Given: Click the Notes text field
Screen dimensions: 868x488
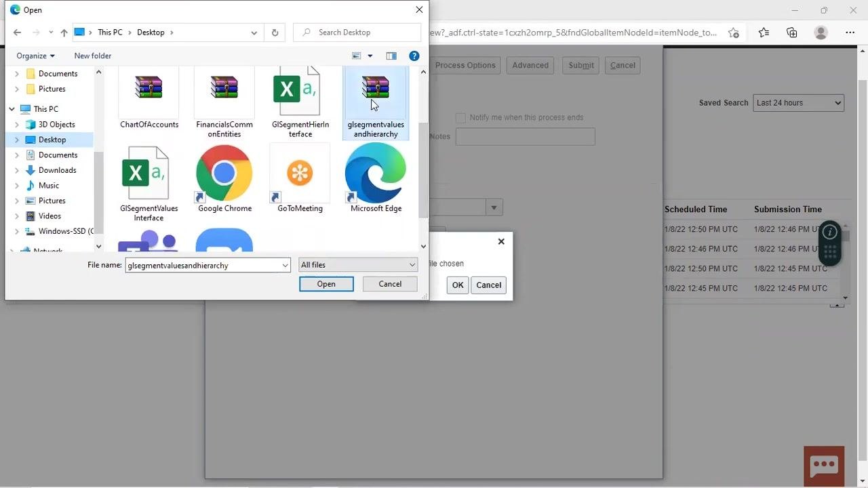Looking at the screenshot, I should click(526, 137).
